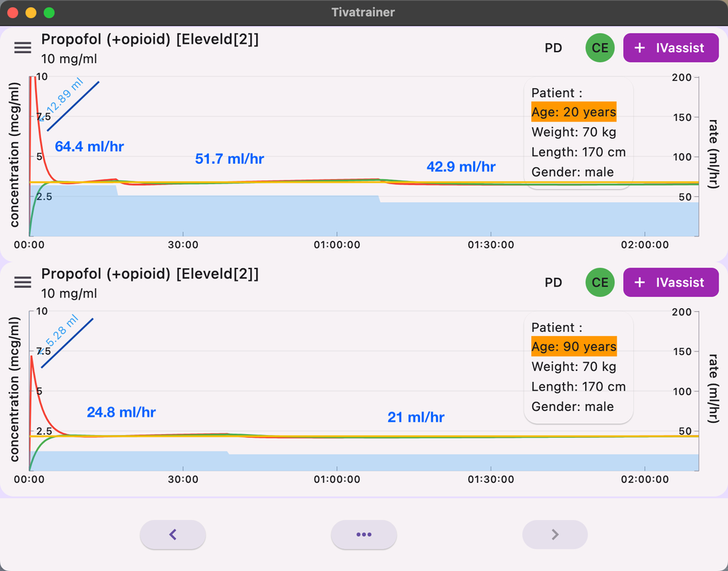Open the hamburger menu of the bottom propofol chart
This screenshot has height=571, width=728.
(x=23, y=282)
